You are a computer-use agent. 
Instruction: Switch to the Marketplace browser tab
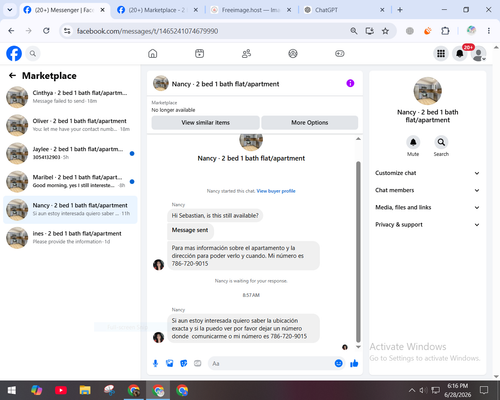point(157,10)
